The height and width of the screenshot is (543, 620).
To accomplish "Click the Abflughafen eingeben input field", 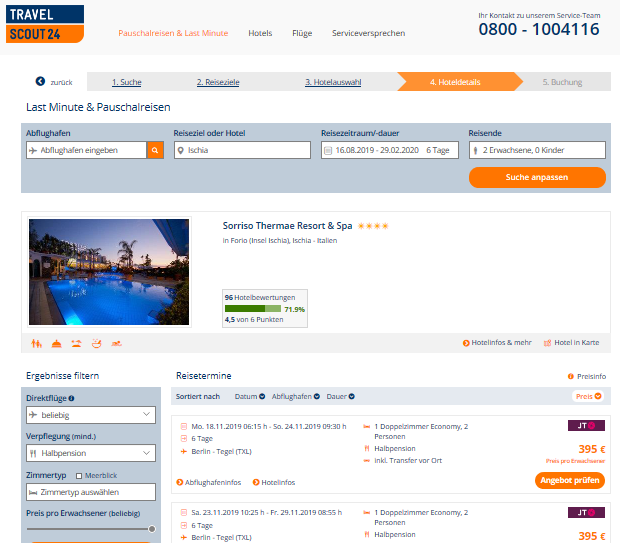I will 87,150.
